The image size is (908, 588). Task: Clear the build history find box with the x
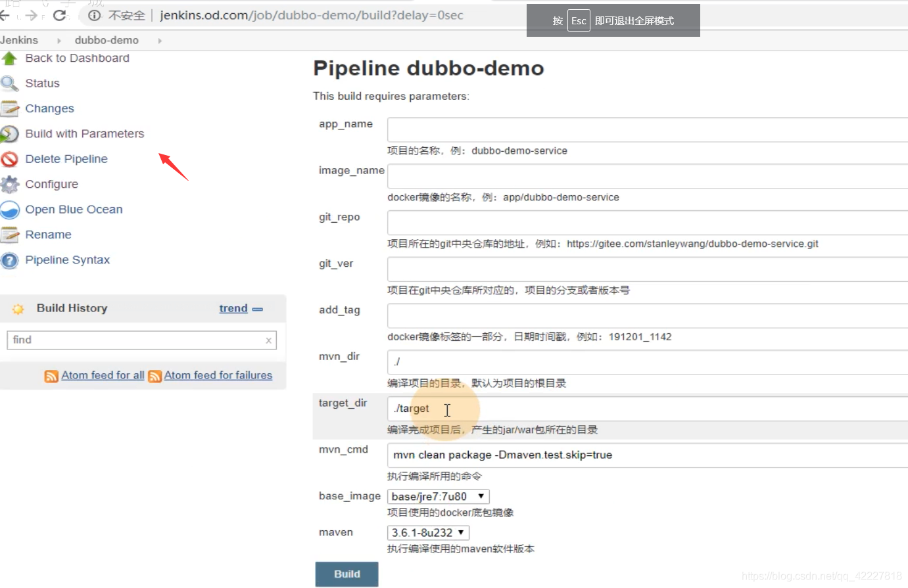[x=268, y=340]
